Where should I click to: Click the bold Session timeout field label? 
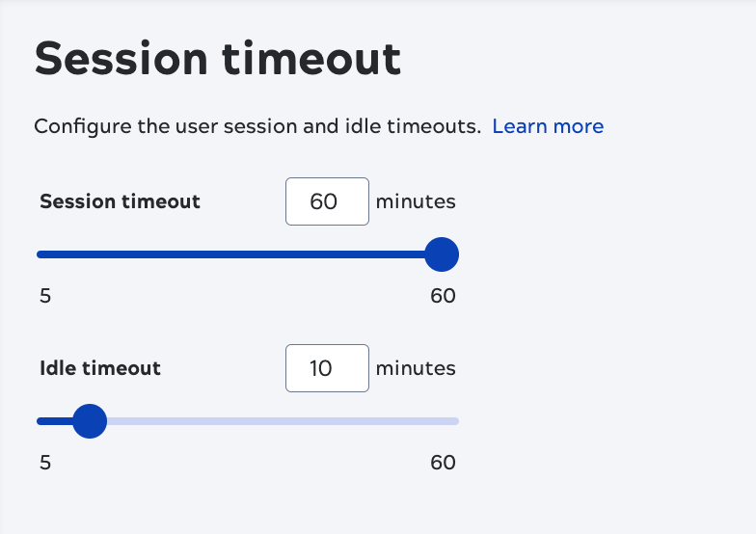[121, 201]
